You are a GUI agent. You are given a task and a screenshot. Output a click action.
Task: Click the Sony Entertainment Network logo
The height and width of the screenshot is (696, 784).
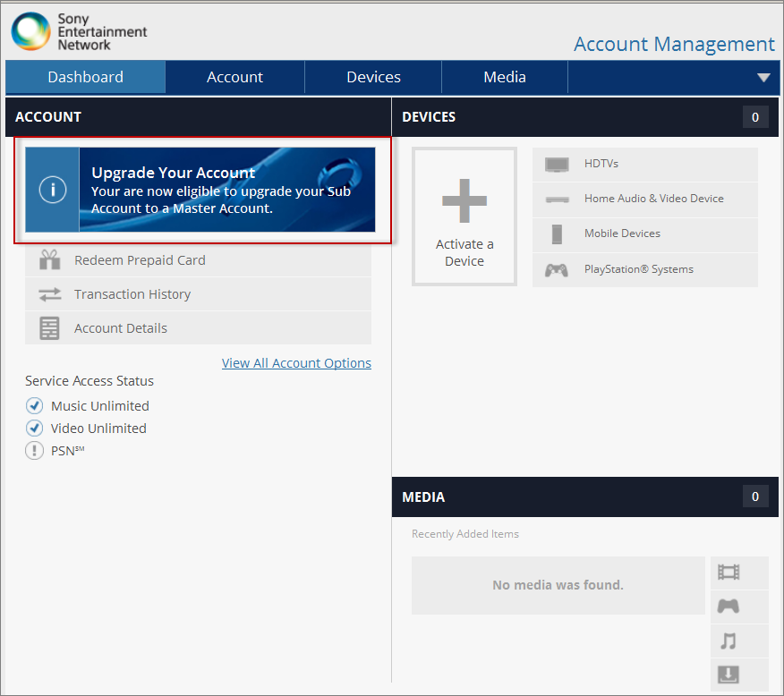(79, 30)
